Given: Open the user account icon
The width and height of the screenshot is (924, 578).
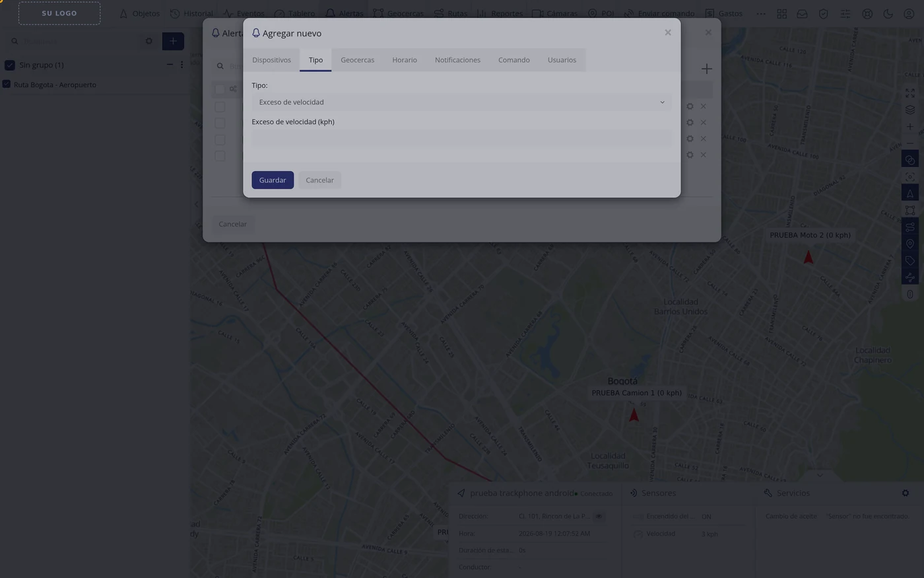Looking at the screenshot, I should [909, 13].
